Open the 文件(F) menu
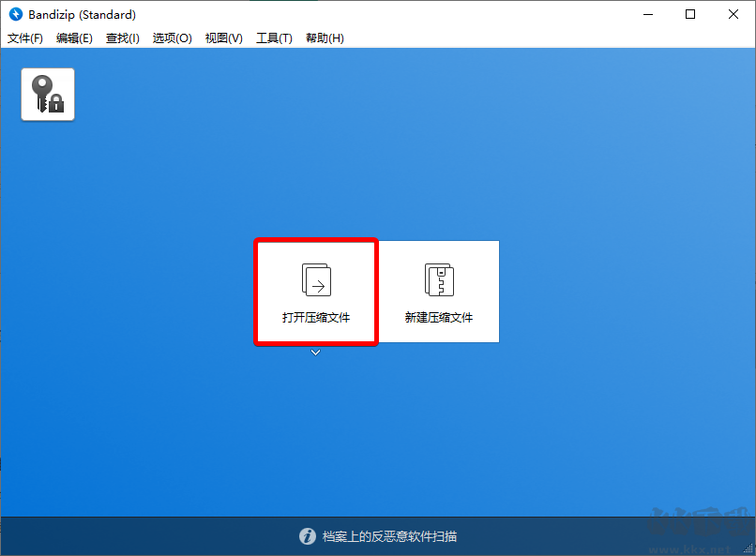Viewport: 756px width, 556px height. point(24,38)
